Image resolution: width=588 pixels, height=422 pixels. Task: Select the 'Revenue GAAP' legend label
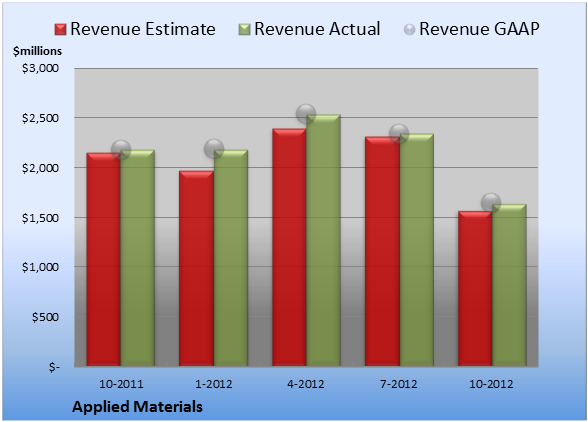tap(479, 29)
